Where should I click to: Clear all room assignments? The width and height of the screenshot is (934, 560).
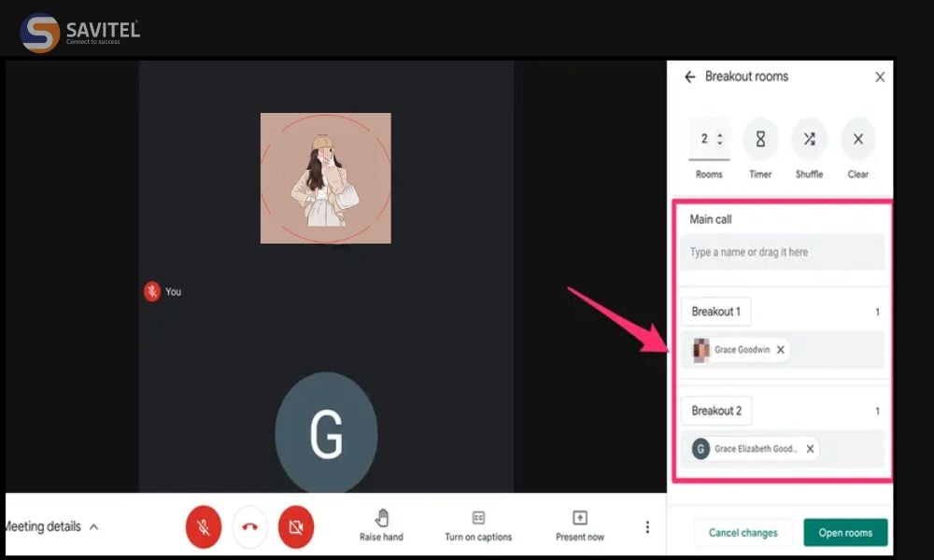(x=857, y=139)
